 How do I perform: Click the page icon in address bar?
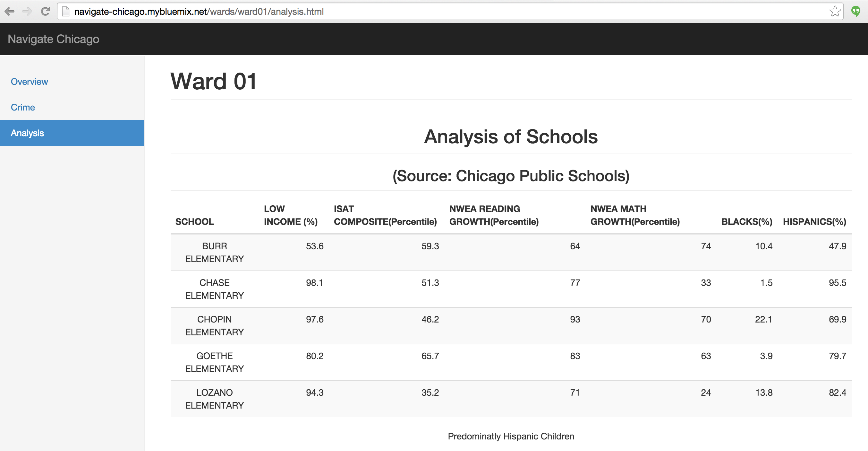pos(66,12)
